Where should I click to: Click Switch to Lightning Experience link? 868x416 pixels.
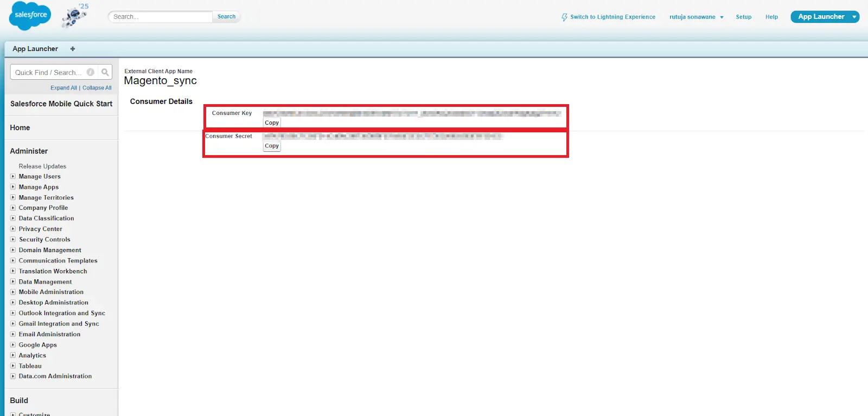tap(612, 17)
